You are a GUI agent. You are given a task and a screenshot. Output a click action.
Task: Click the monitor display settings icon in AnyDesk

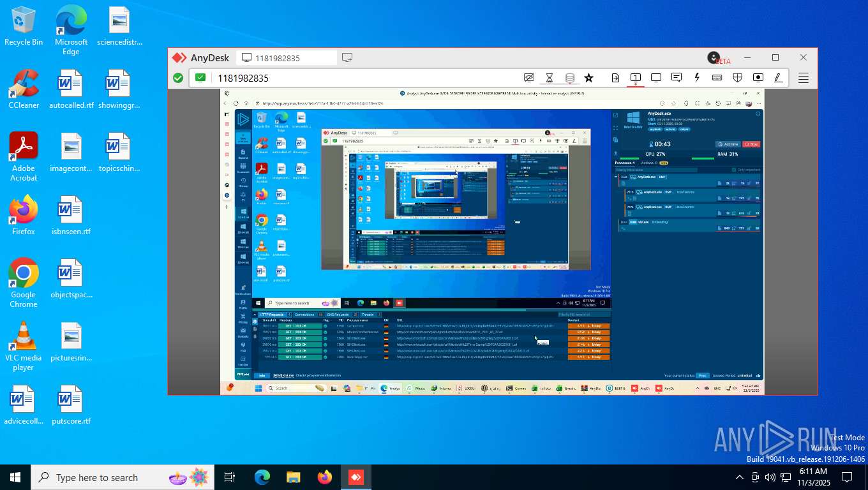click(656, 78)
